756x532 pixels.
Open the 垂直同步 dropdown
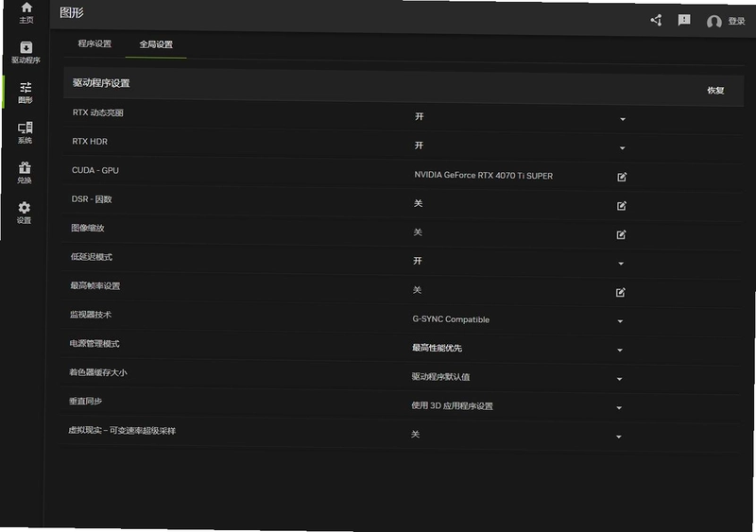[x=619, y=408]
